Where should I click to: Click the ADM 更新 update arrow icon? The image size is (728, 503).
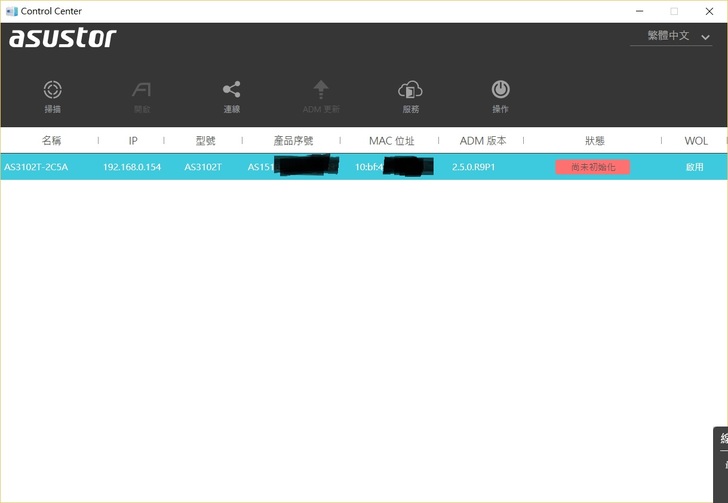321,89
